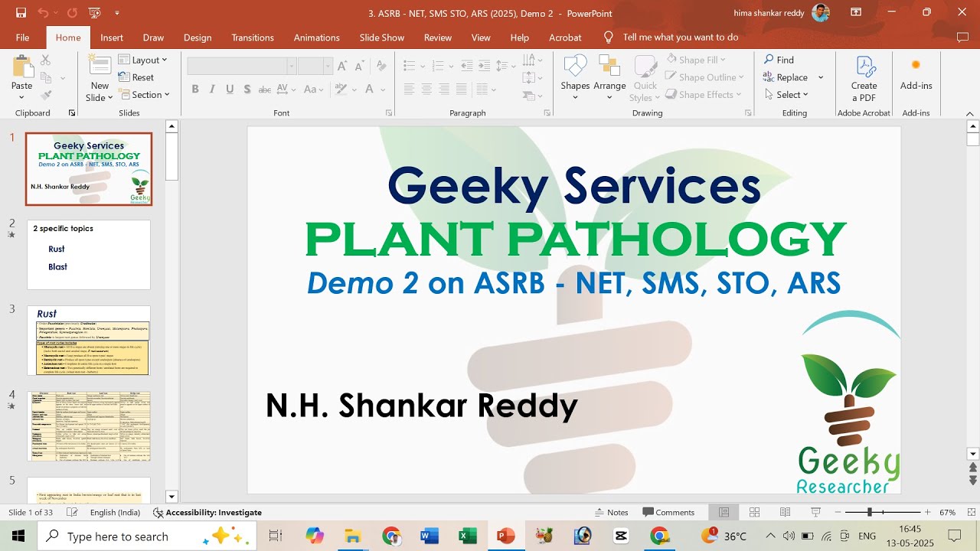This screenshot has width=980, height=551.
Task: Toggle Italic formatting button
Action: 213,90
